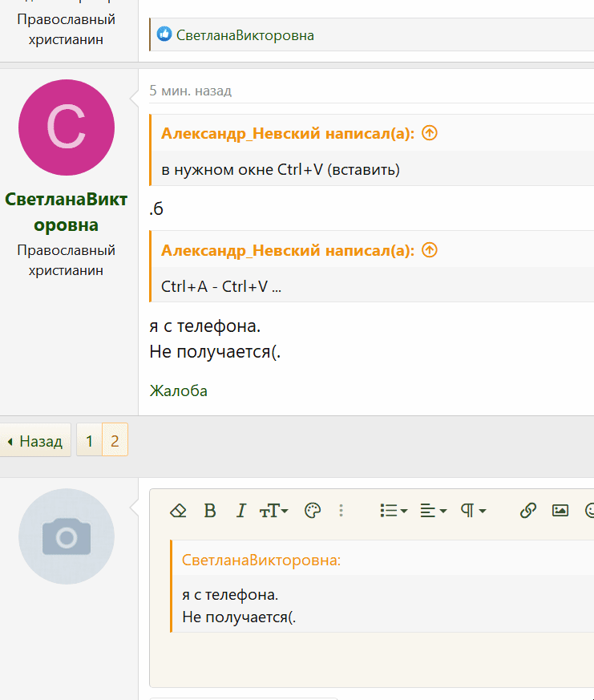Open the text color palette

point(313,510)
